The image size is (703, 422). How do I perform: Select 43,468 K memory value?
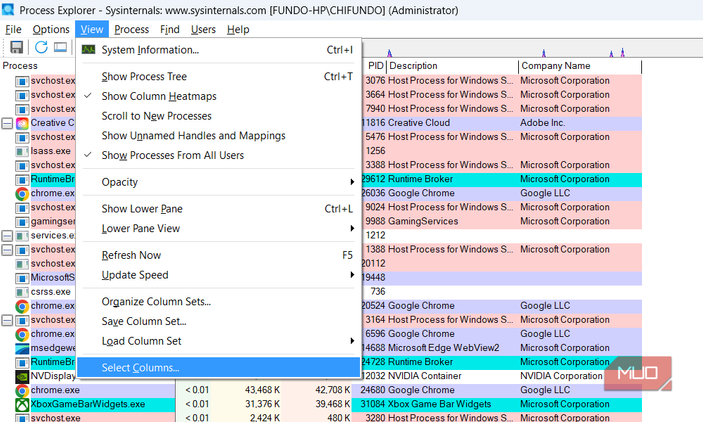tap(262, 390)
